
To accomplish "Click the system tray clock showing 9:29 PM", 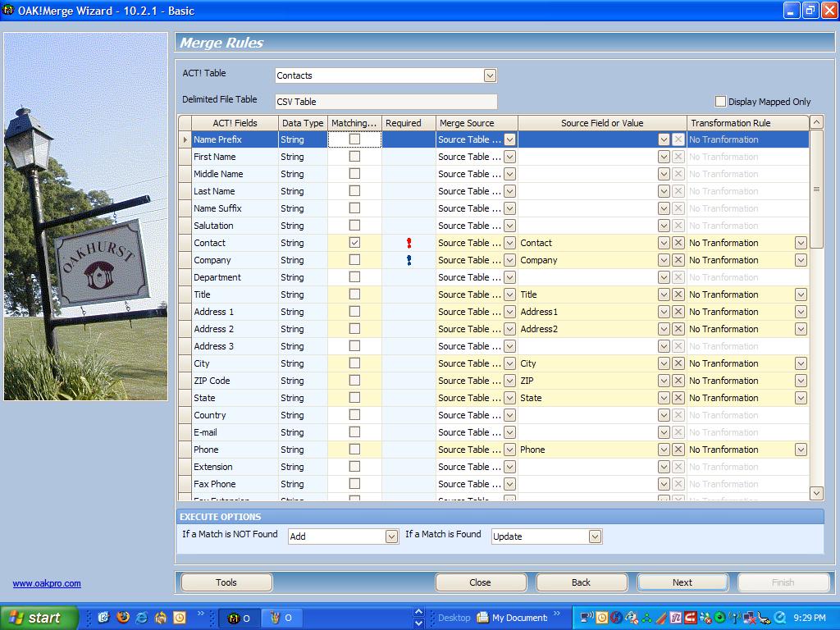I will (810, 618).
